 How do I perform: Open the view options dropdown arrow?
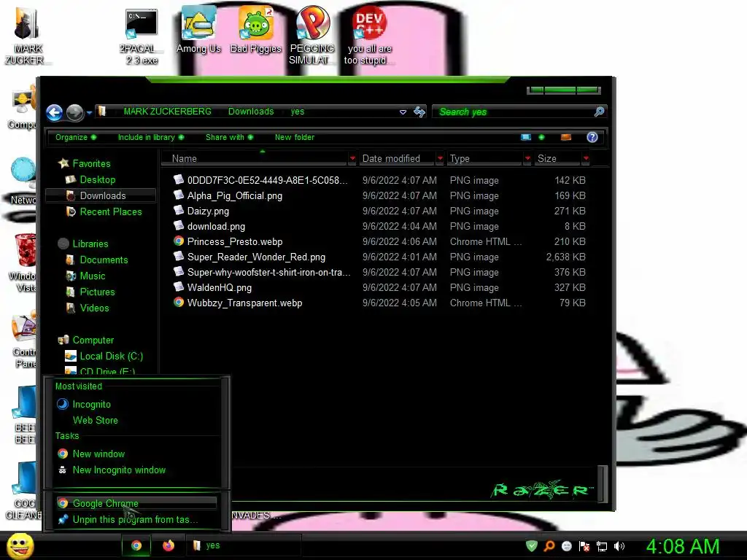tap(541, 137)
